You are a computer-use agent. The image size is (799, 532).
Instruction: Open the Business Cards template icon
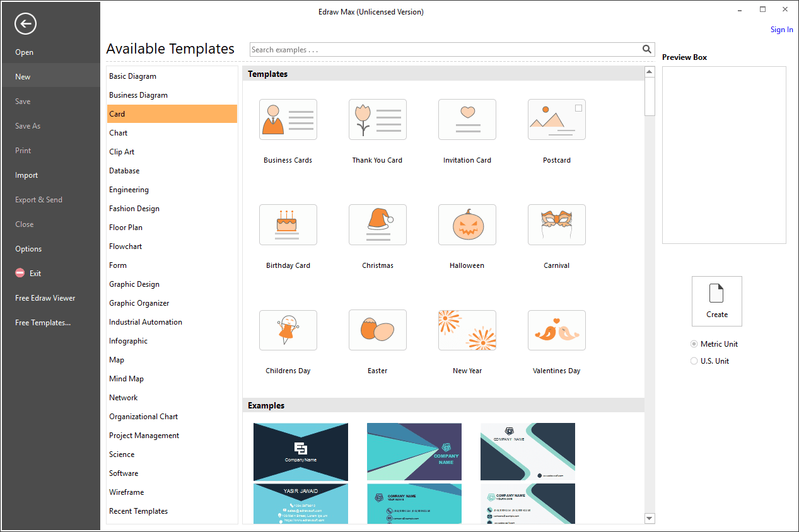pyautogui.click(x=288, y=119)
